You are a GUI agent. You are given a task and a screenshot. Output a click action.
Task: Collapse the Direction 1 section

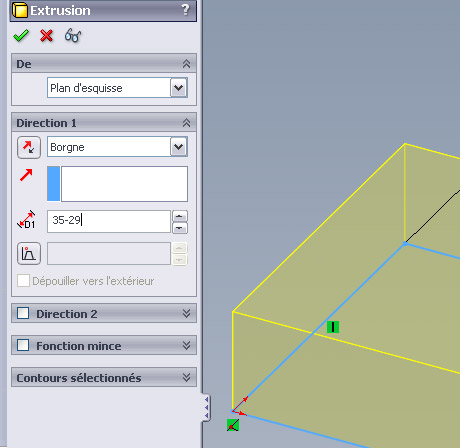(186, 123)
